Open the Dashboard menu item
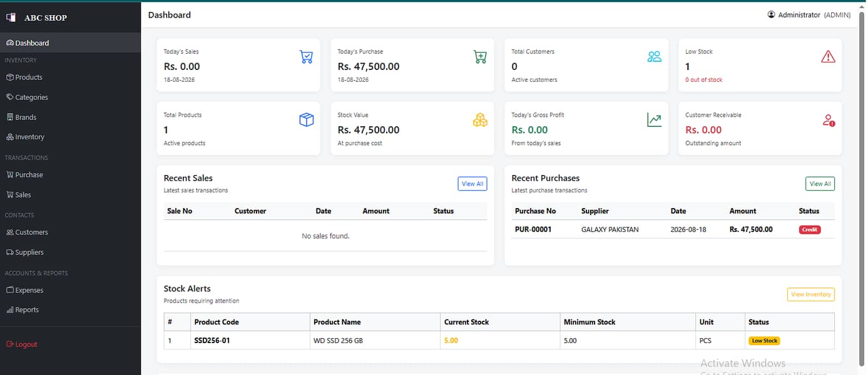 (x=70, y=43)
